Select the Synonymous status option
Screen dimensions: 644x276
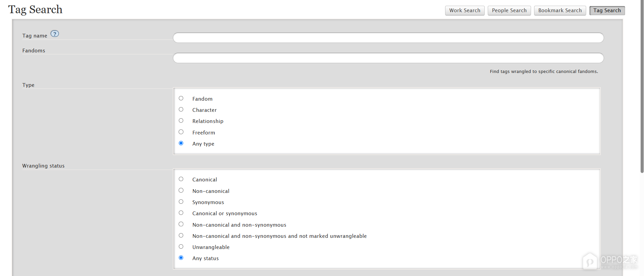181,202
